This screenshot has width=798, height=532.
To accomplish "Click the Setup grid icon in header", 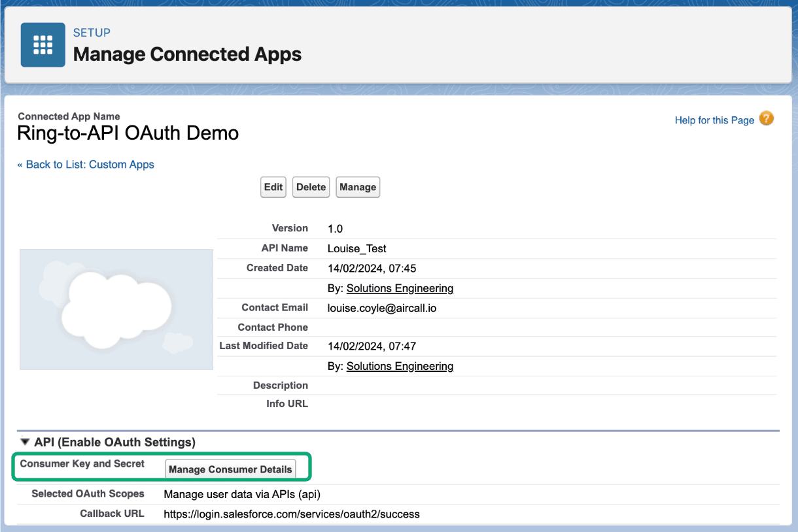I will (x=43, y=44).
